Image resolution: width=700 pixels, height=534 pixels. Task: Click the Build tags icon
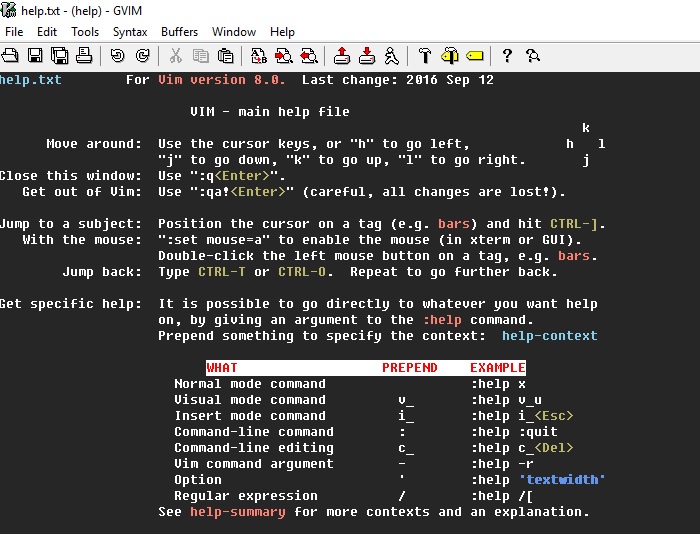tap(450, 56)
